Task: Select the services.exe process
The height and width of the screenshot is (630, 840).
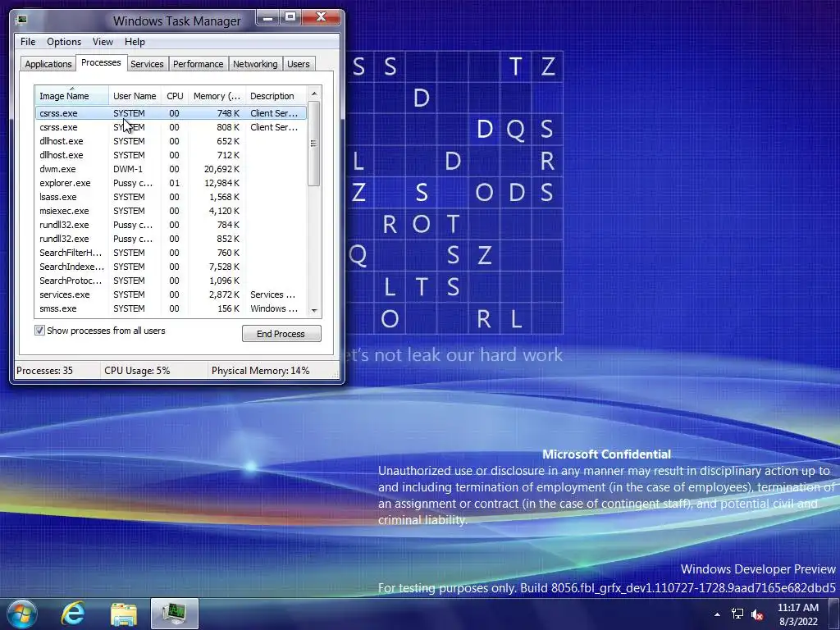Action: click(171, 294)
